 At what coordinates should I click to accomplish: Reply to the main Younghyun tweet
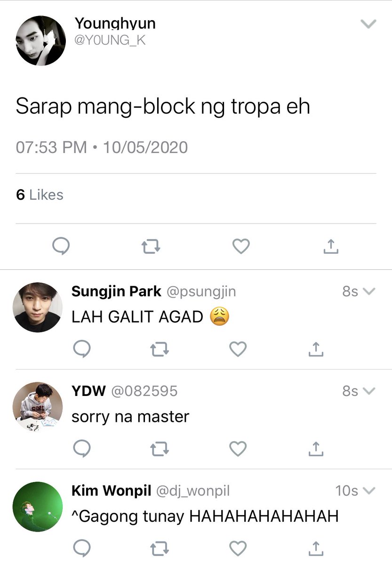(61, 246)
